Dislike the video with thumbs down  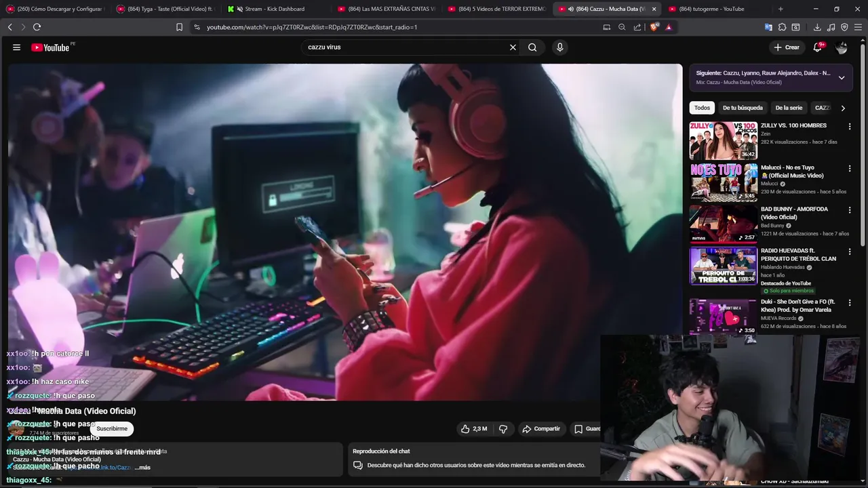[503, 429]
